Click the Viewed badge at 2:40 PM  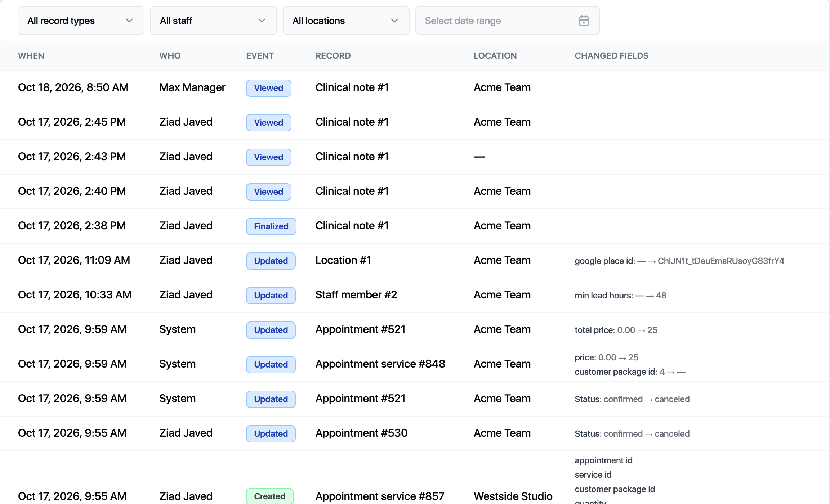(269, 192)
